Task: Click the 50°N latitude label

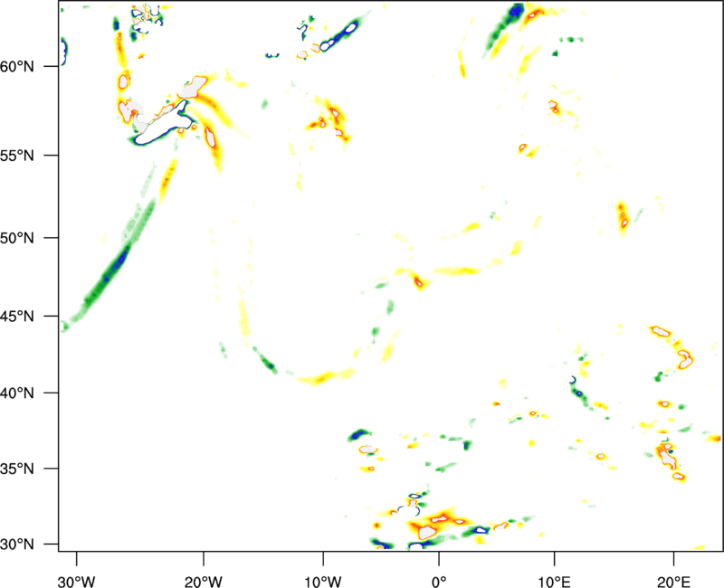Action: pyautogui.click(x=17, y=238)
